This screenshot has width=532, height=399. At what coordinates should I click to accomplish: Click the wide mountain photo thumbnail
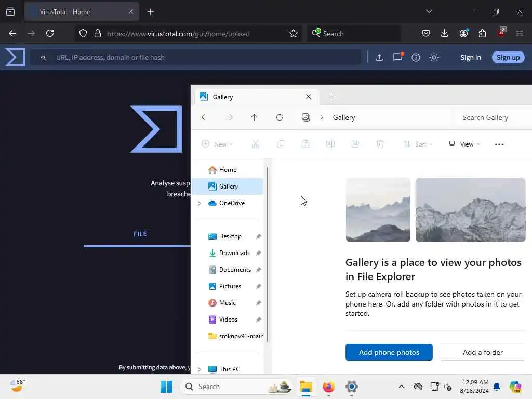tap(470, 210)
